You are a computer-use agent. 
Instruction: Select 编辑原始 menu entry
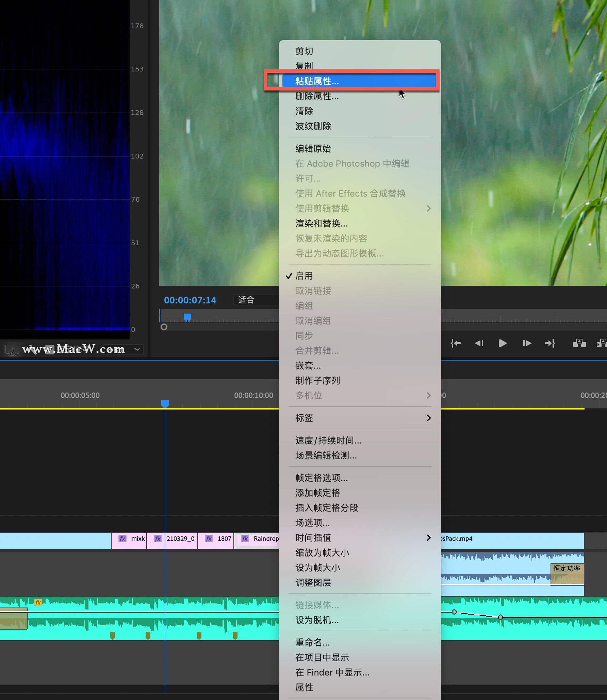[x=360, y=149]
